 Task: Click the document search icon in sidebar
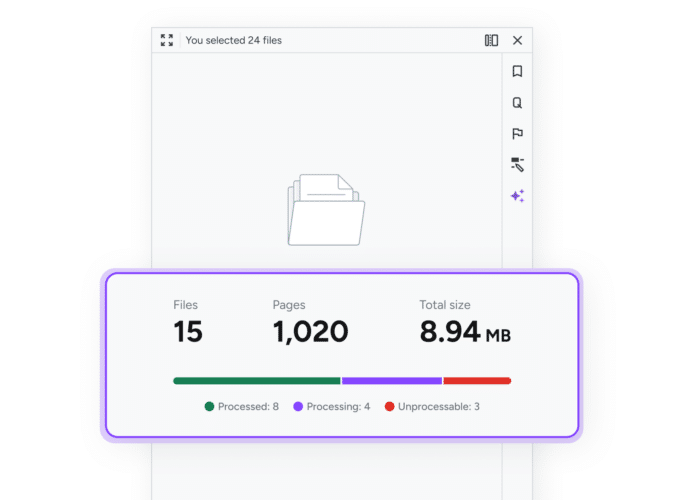point(517,103)
